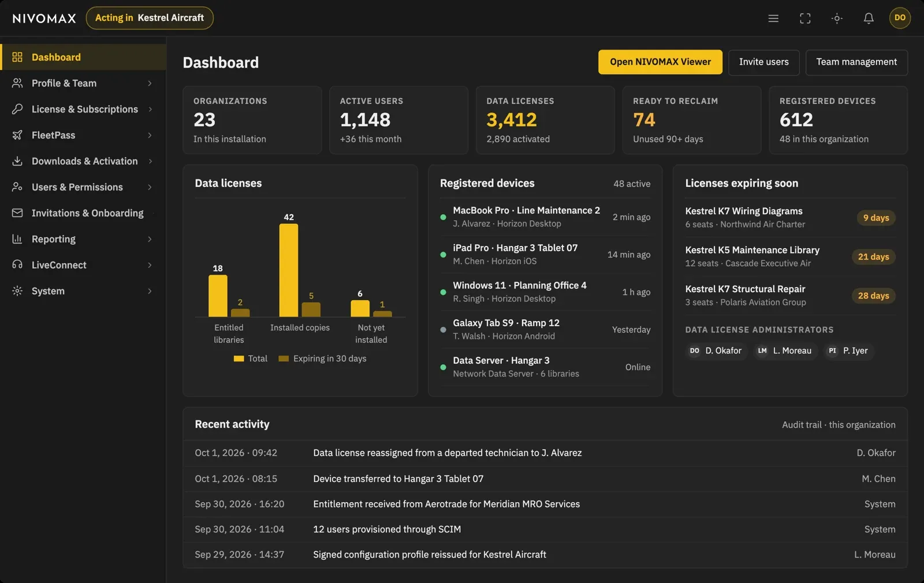Click the hamburger menu icon in header
This screenshot has width=924, height=583.
[773, 18]
